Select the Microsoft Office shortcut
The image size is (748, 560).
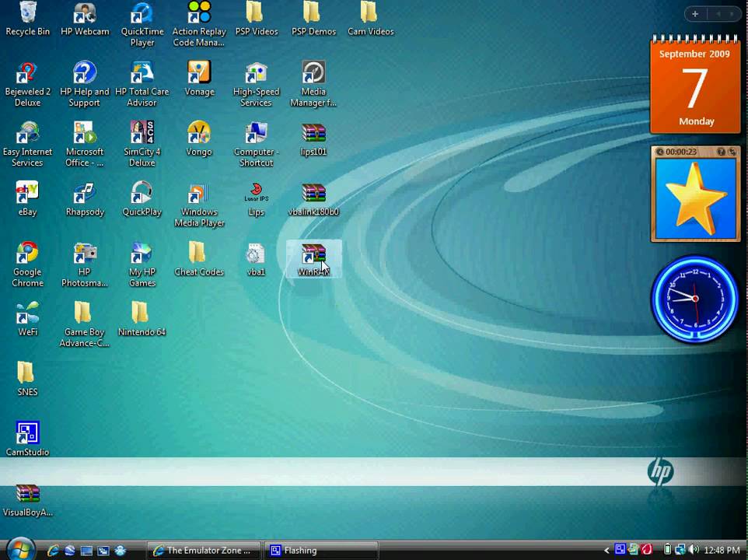85,144
